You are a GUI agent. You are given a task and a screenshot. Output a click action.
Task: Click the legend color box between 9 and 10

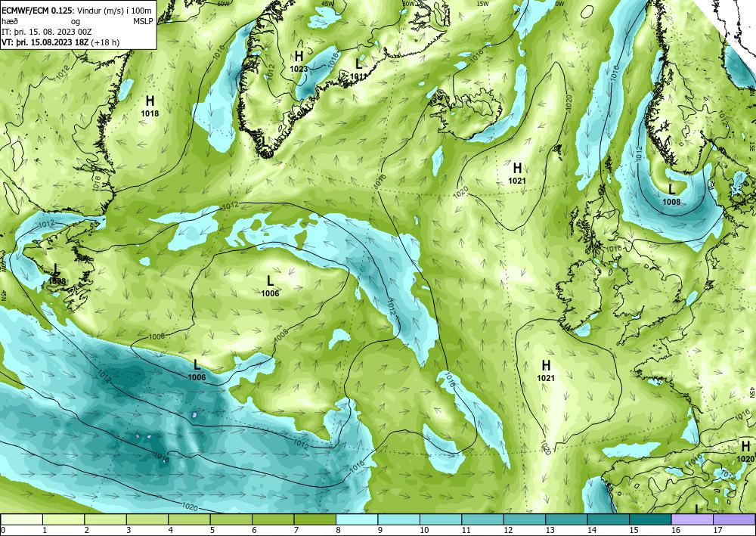(x=399, y=519)
